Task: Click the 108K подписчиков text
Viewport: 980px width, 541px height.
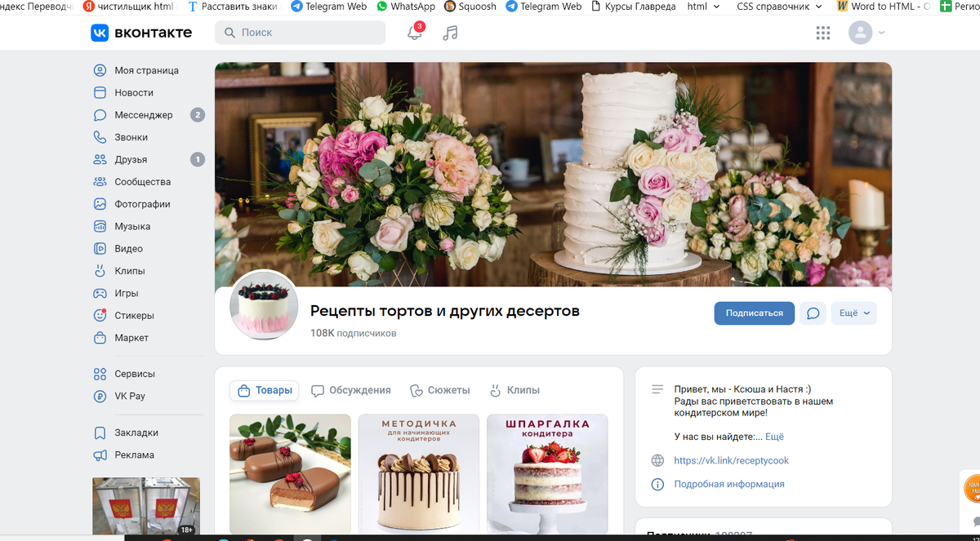Action: coord(353,333)
